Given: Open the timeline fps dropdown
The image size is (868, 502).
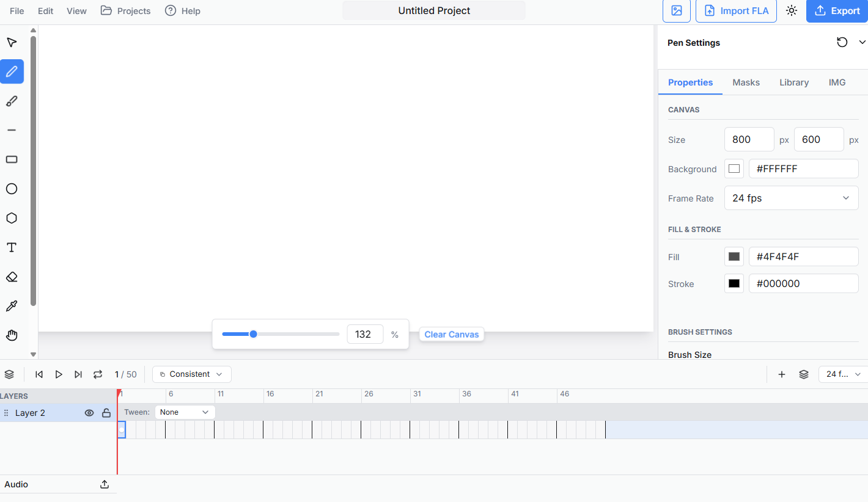Looking at the screenshot, I should (844, 374).
